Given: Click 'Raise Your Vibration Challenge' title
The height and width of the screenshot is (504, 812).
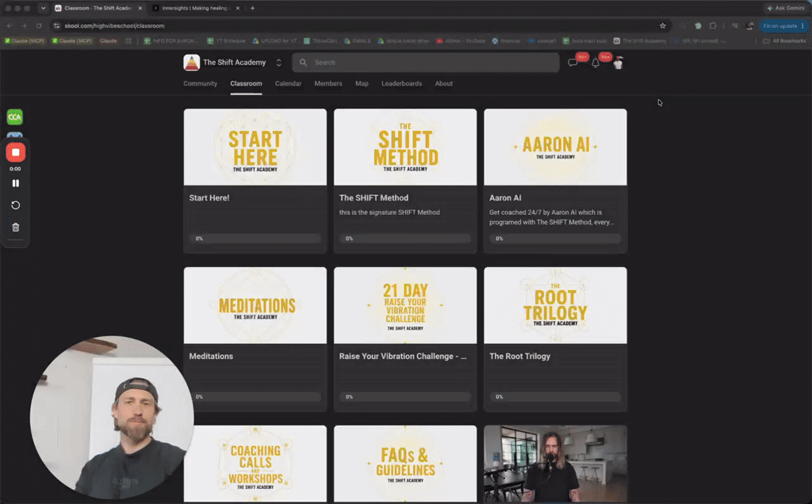Looking at the screenshot, I should pyautogui.click(x=403, y=356).
